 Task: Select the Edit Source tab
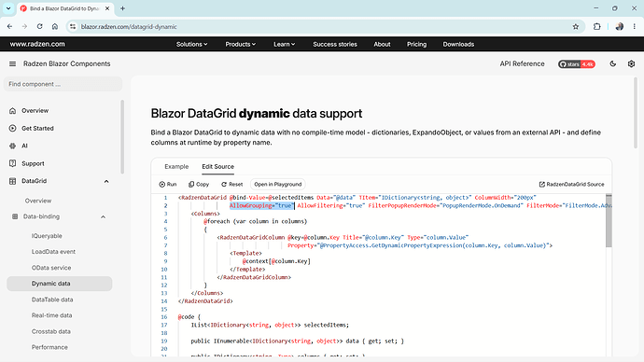[x=217, y=166]
